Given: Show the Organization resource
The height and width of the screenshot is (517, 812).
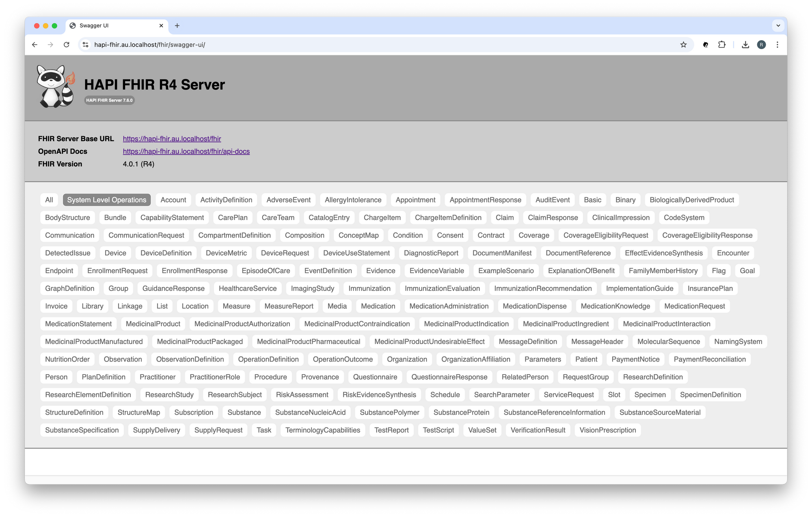Looking at the screenshot, I should point(407,360).
